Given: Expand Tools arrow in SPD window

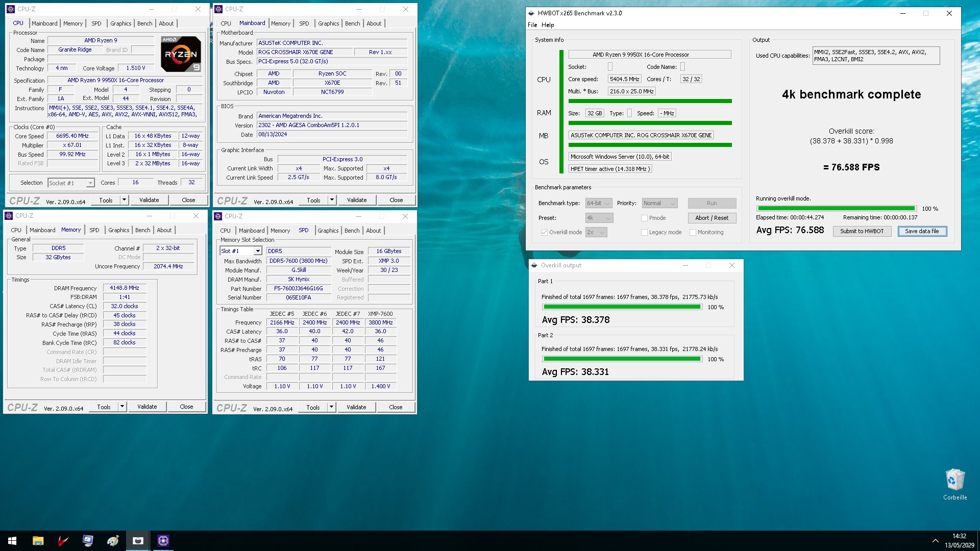Looking at the screenshot, I should [x=331, y=407].
